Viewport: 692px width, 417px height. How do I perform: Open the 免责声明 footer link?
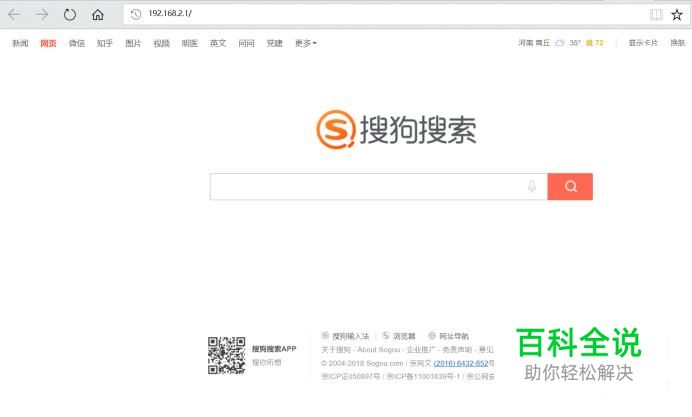tap(457, 349)
